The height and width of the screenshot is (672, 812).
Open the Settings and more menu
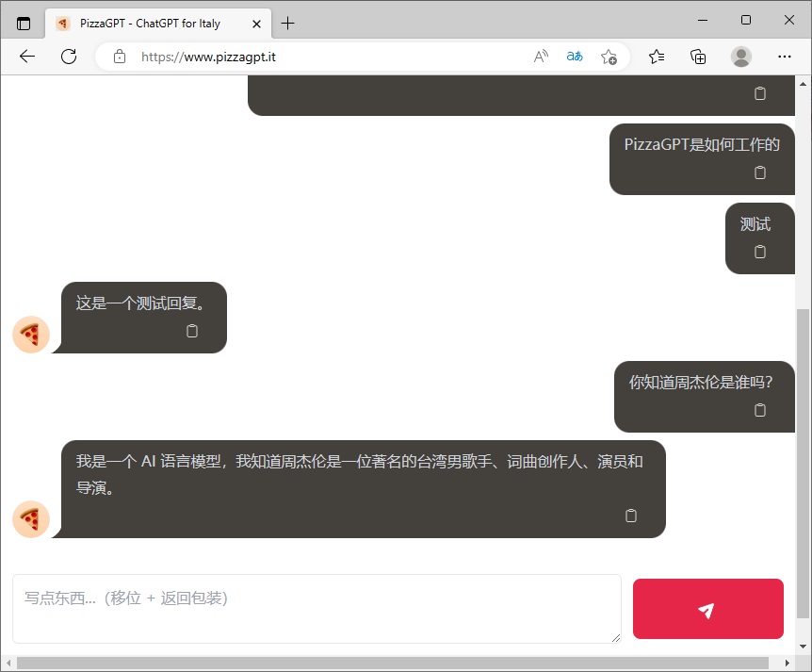(x=785, y=57)
